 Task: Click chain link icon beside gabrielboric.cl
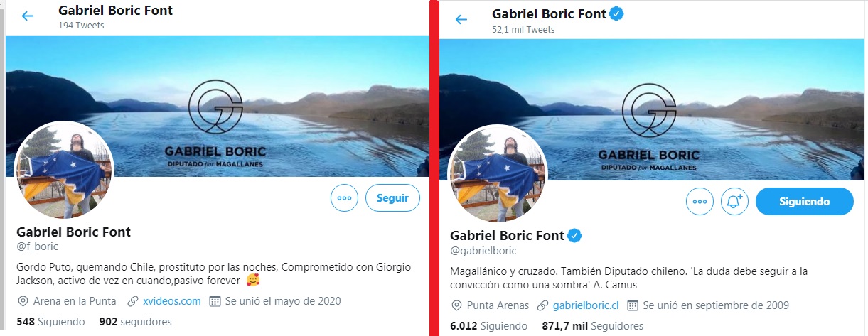(543, 305)
